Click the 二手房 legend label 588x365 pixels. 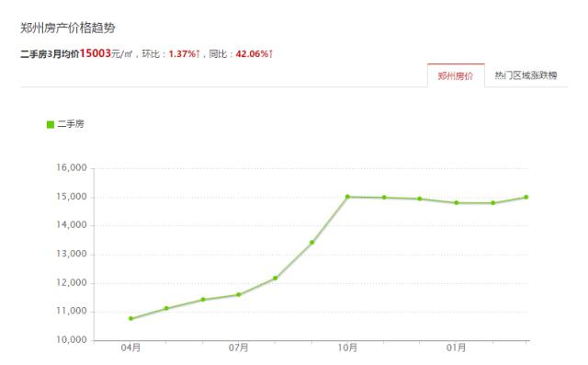pos(71,124)
